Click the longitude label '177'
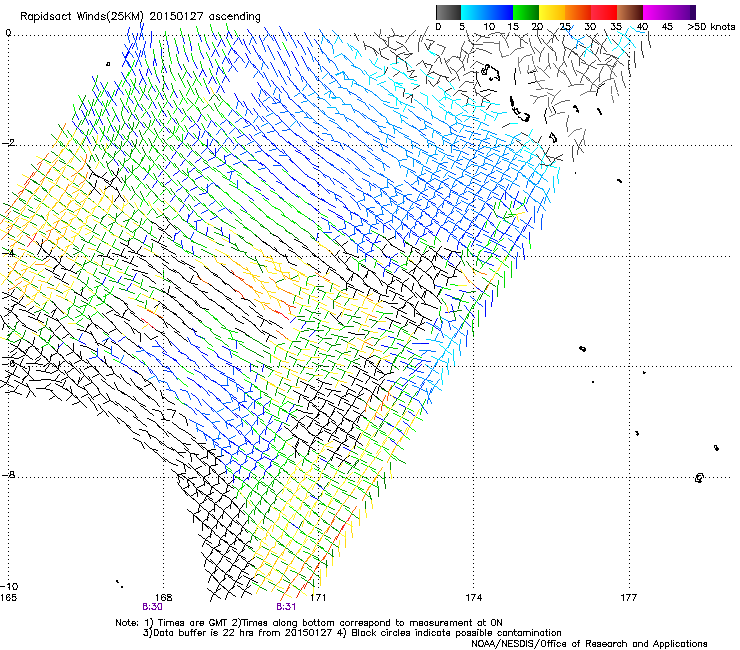The image size is (740, 650). click(628, 598)
